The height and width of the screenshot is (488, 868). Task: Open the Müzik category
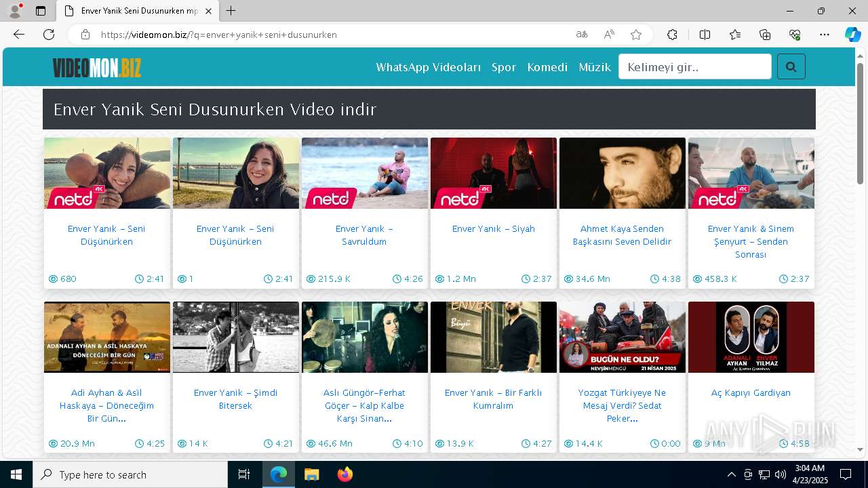(595, 67)
